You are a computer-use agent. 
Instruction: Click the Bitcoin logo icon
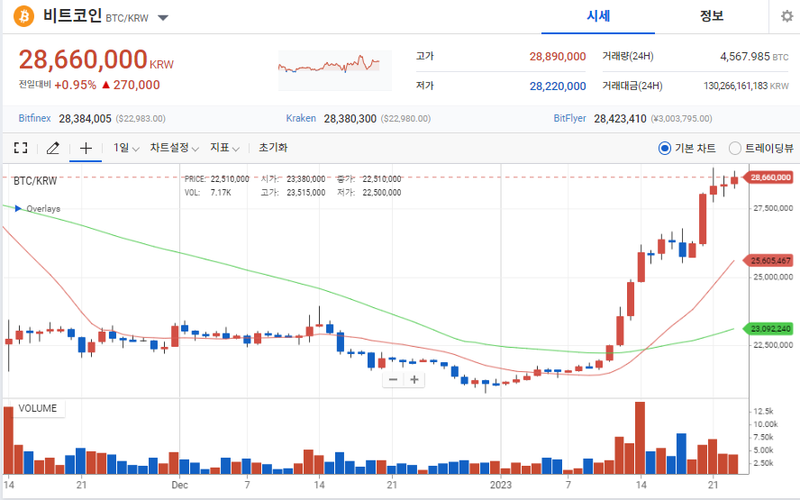pos(22,17)
